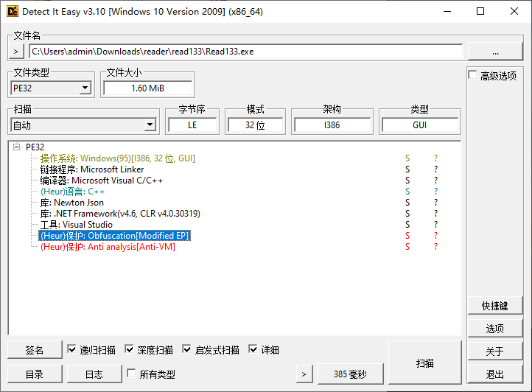Collapse the PE32 tree node
532x392 pixels.
click(16, 147)
